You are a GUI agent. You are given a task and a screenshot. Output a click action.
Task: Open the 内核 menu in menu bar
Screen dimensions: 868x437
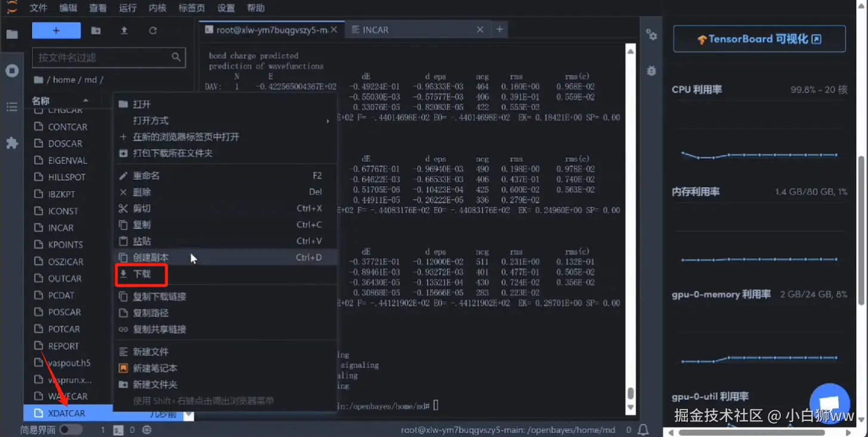[157, 8]
